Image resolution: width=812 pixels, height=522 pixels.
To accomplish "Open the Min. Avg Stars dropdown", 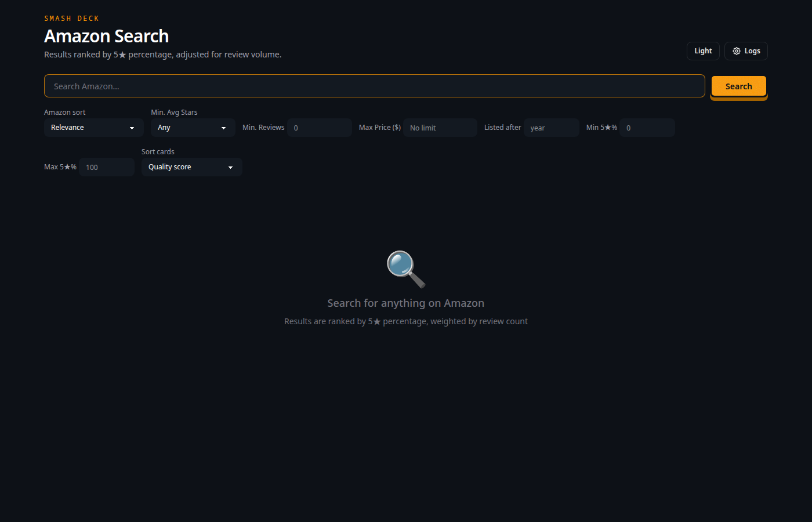I will [193, 128].
